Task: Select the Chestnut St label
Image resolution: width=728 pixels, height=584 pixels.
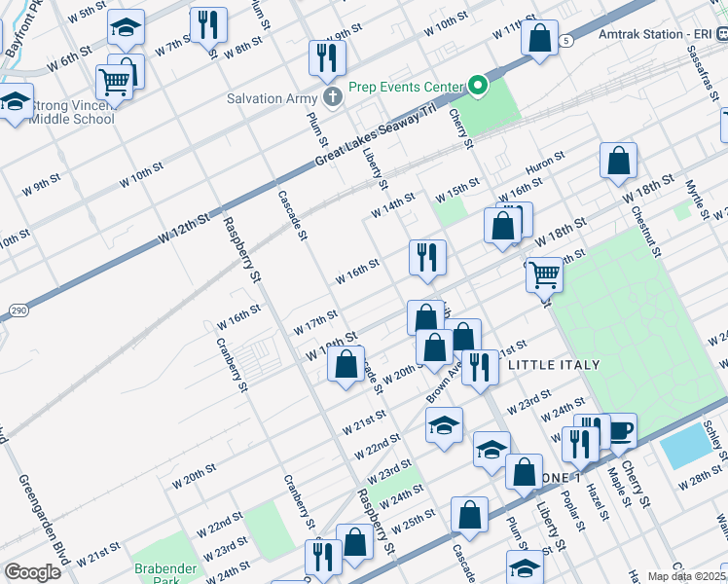Action: (x=646, y=232)
